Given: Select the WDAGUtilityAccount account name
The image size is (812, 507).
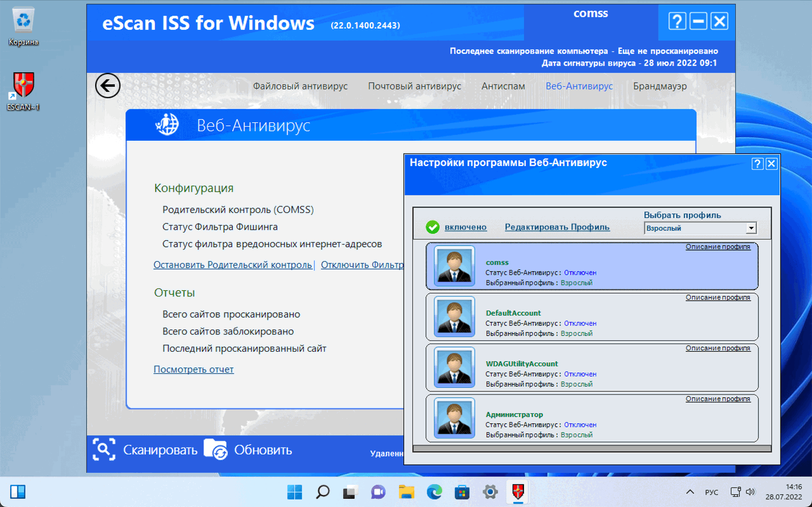Looking at the screenshot, I should click(x=522, y=364).
